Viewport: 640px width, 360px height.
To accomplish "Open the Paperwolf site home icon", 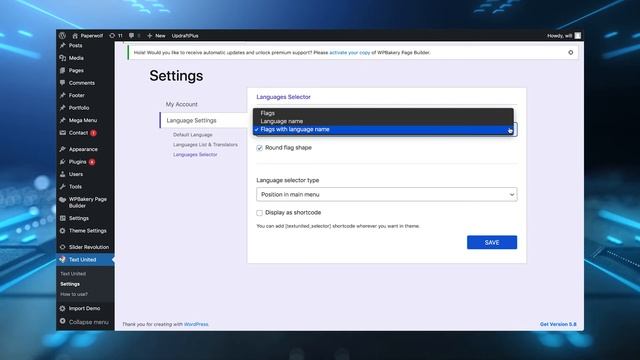I will pos(75,36).
